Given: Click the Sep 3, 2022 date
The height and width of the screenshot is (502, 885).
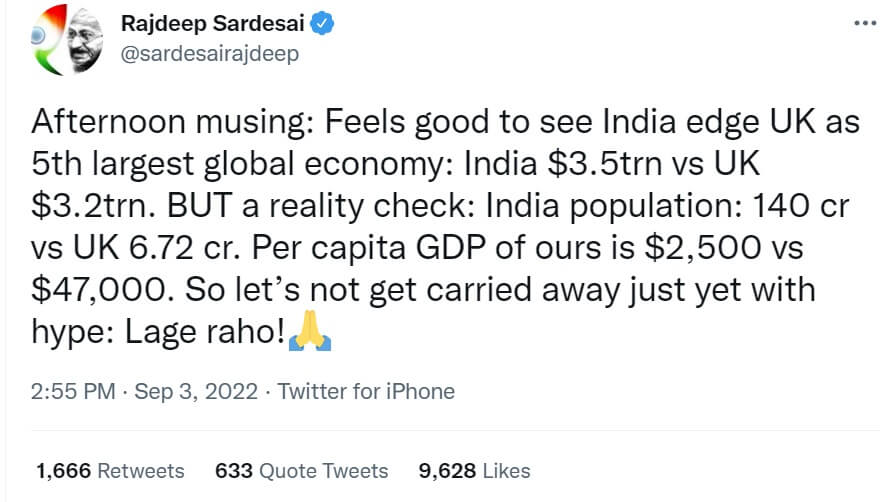Looking at the screenshot, I should click(196, 391).
